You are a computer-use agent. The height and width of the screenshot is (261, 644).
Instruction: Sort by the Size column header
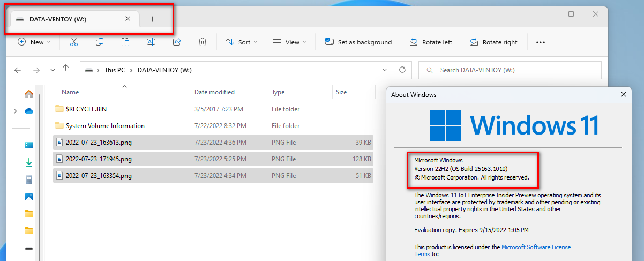tap(341, 92)
